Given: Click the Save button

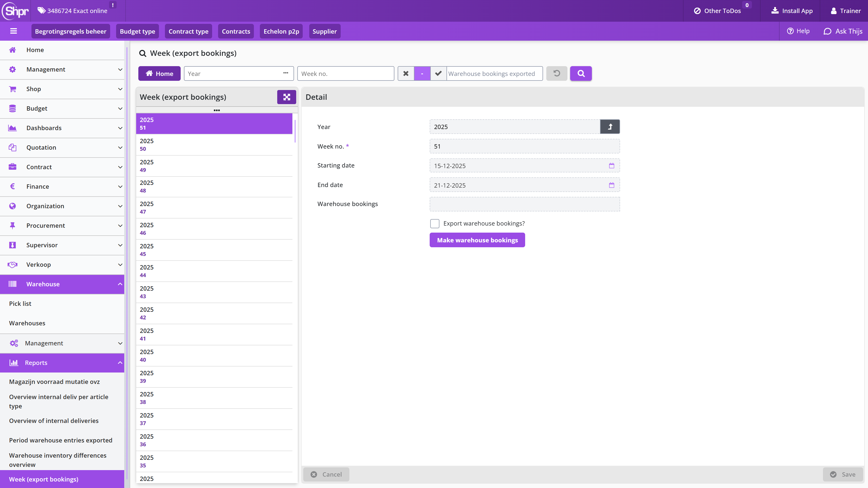Looking at the screenshot, I should click(x=843, y=474).
